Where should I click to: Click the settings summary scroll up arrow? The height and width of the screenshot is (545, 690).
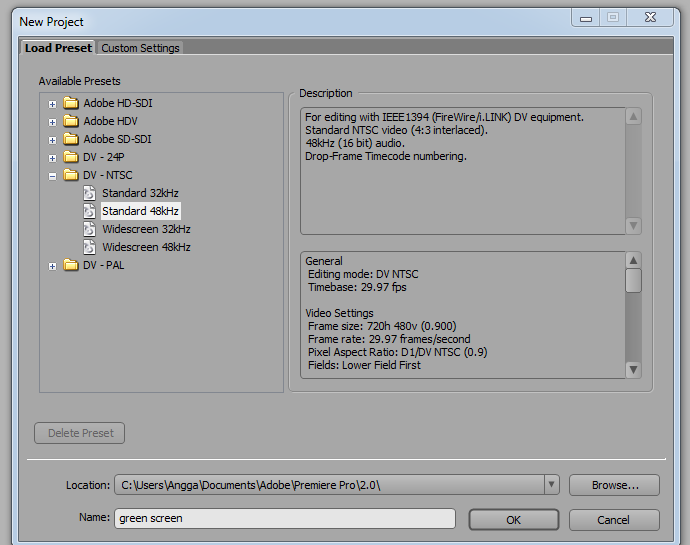(633, 260)
